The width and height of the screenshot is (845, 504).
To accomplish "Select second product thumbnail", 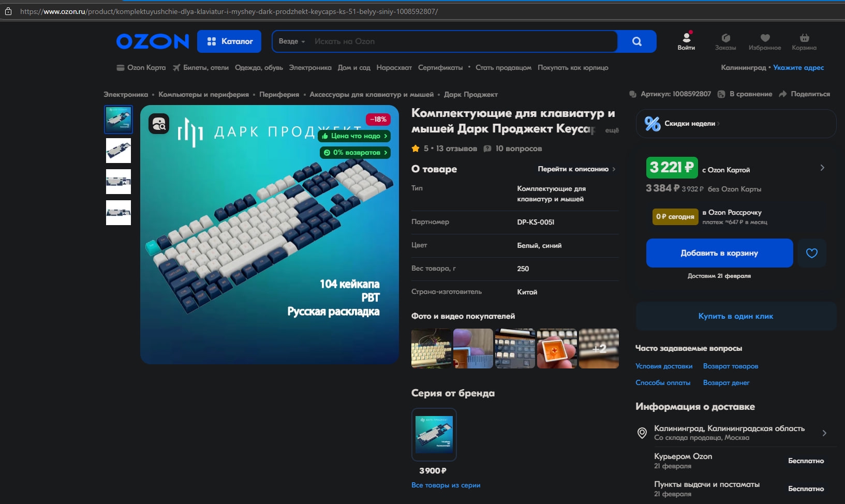I will tap(118, 151).
